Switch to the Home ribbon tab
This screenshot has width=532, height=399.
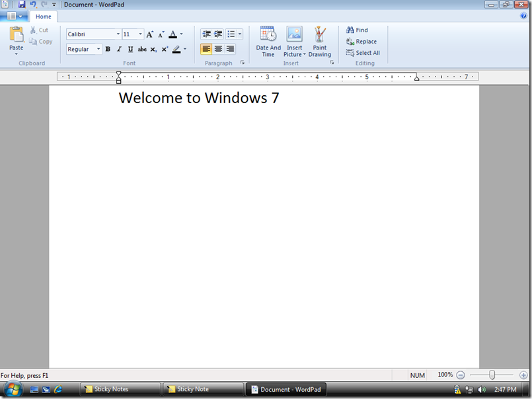(44, 17)
